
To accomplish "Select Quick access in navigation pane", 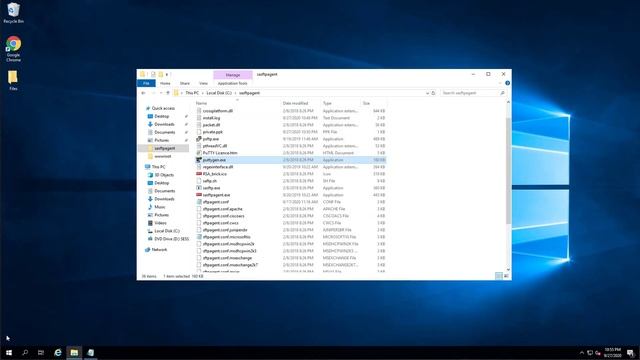I will pos(163,108).
